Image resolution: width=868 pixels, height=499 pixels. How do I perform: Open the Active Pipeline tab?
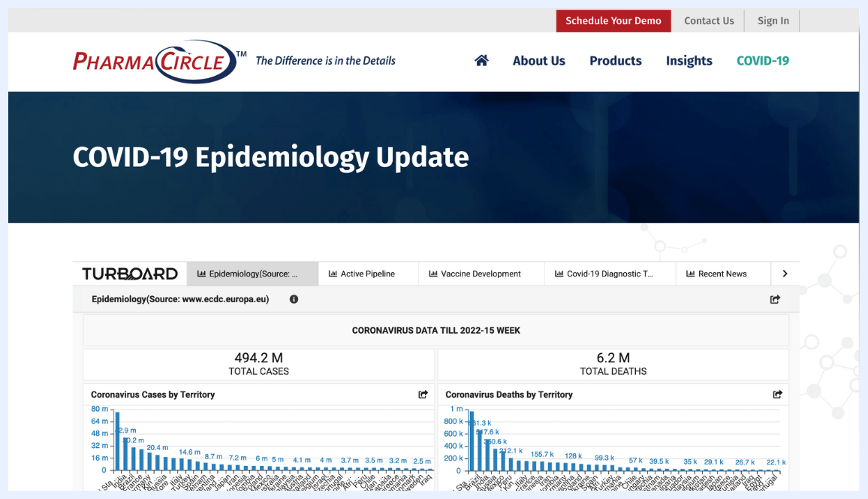pos(368,274)
